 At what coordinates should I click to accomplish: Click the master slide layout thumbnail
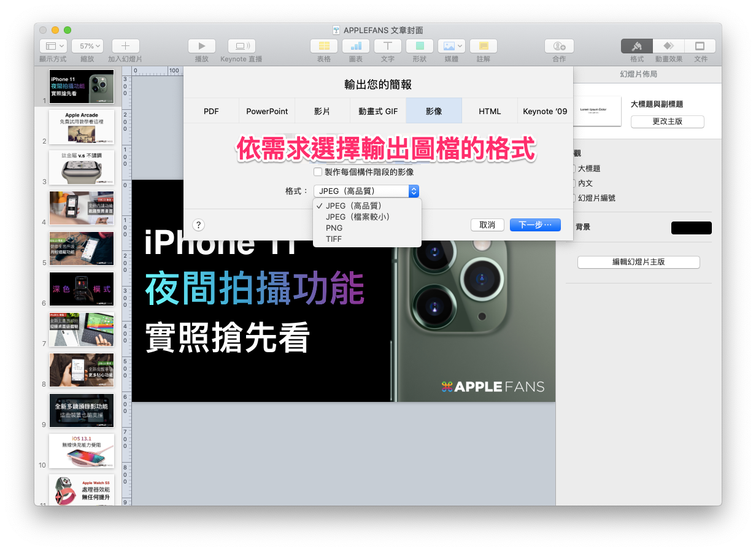tap(596, 111)
